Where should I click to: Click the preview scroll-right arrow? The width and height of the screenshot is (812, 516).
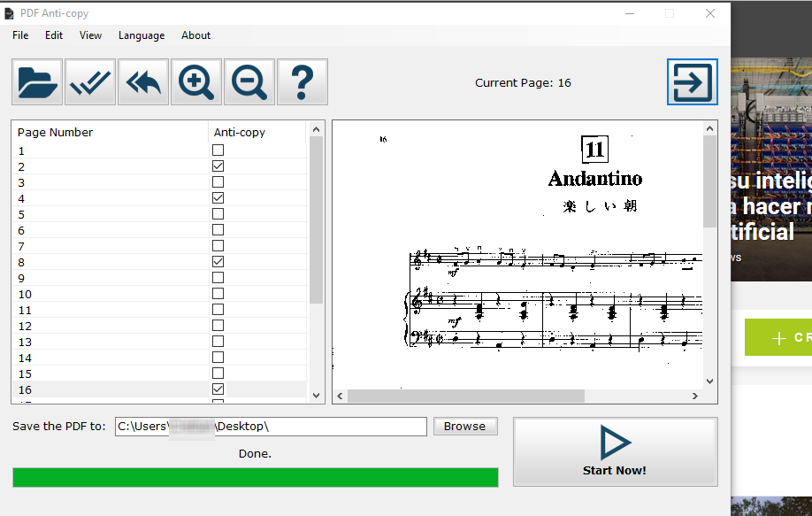coord(695,397)
